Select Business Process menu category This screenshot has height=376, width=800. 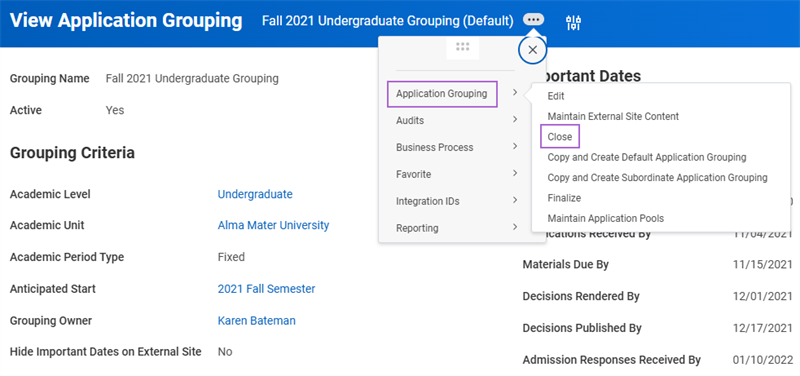pyautogui.click(x=435, y=147)
